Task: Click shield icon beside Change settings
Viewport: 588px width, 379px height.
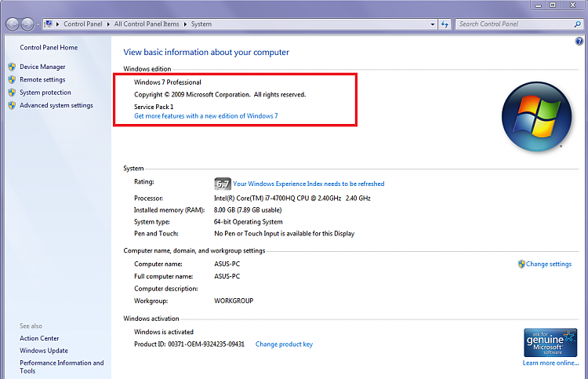Action: [x=521, y=264]
